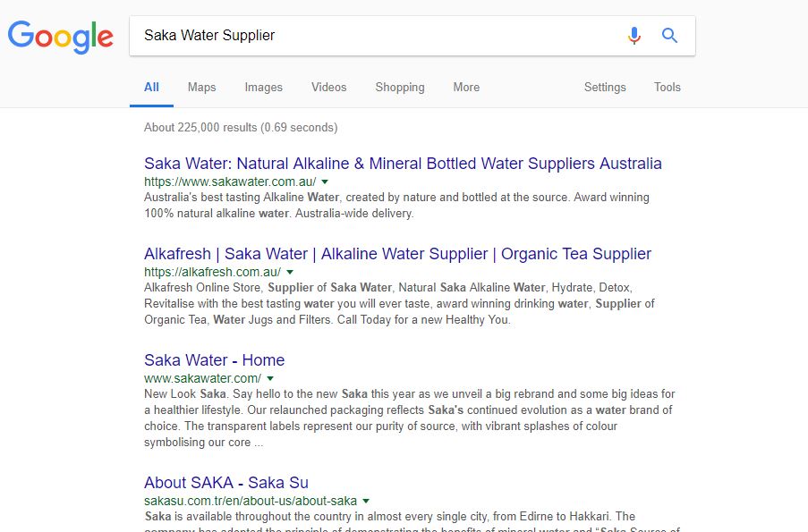Open Saka Water Natural Alkaline result title
Viewport: 808px width, 532px height.
pos(403,164)
